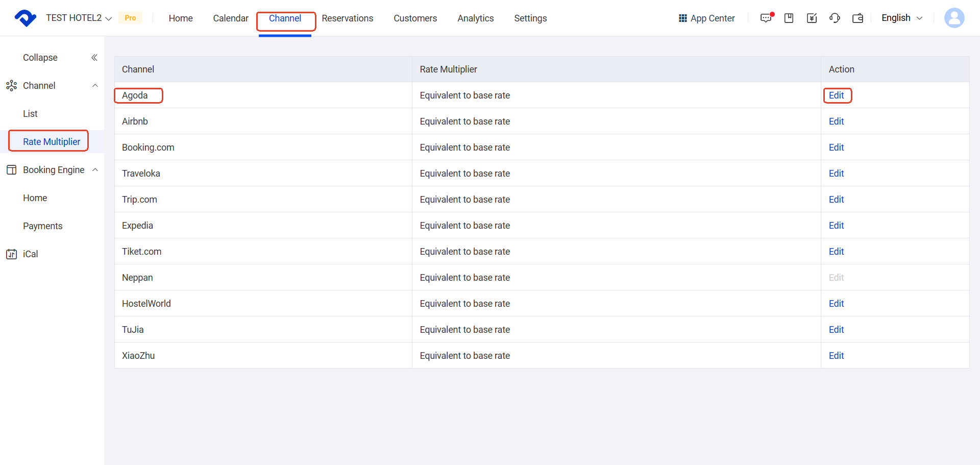
Task: Click the yen price edit icon
Action: tap(812, 18)
